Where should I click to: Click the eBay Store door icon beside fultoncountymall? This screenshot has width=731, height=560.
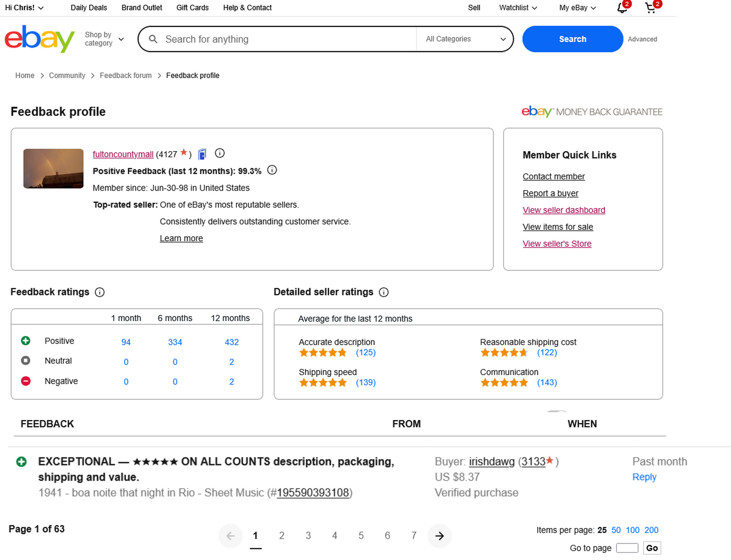pyautogui.click(x=202, y=154)
